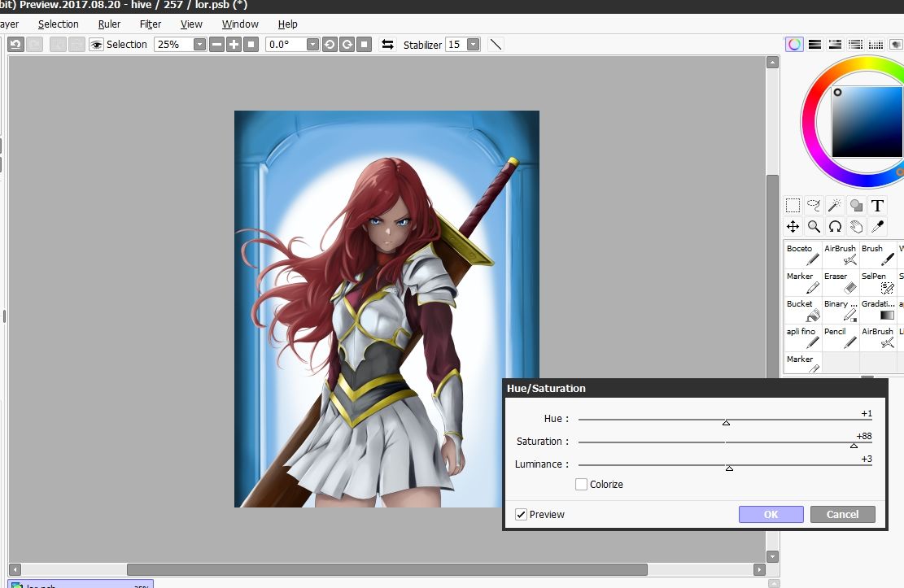Cancel the Hue/Saturation dialog
Viewport: 904px width, 588px height.
point(842,514)
